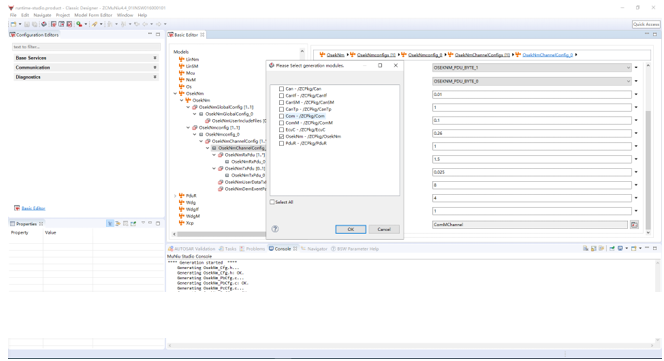The height and width of the screenshot is (361, 664).
Task: Click the green run toolbar icon
Action: [79, 24]
